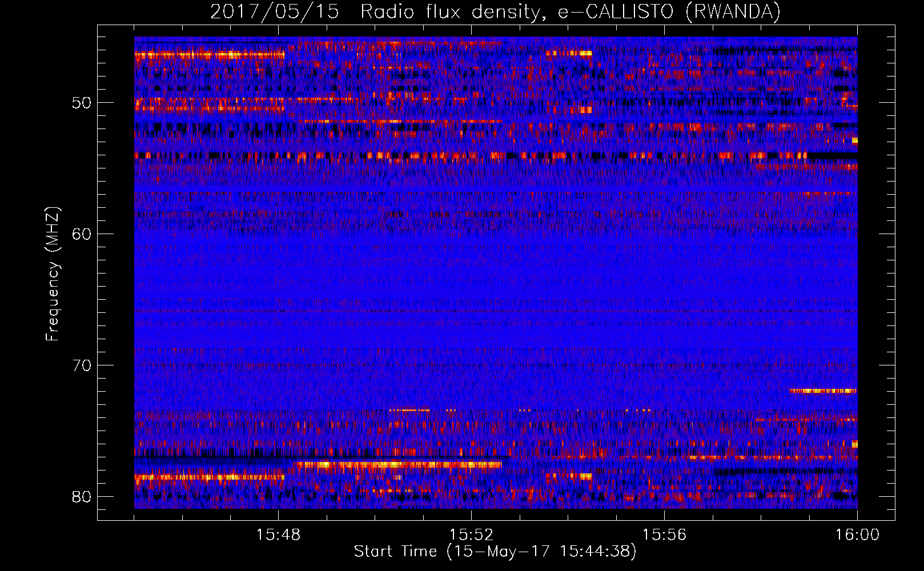Click the 80 frequency tick label
Image resolution: width=924 pixels, height=571 pixels.
pyautogui.click(x=82, y=496)
